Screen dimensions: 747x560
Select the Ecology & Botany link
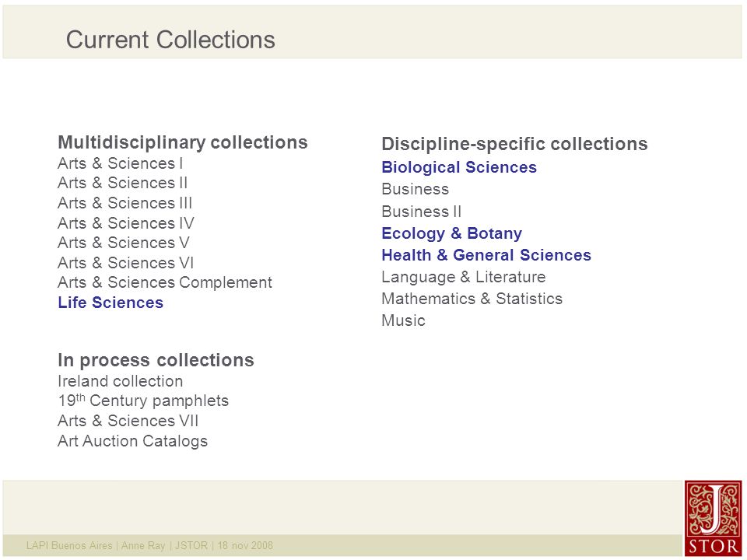pos(451,233)
